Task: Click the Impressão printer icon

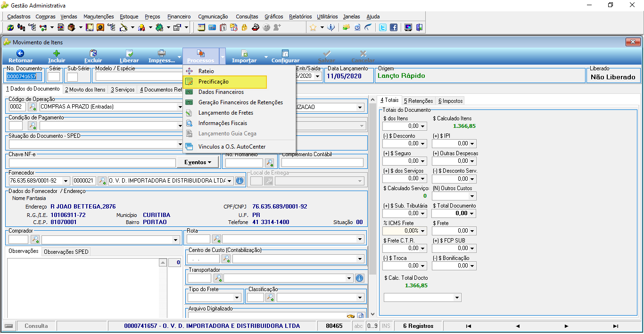Action: pos(162,53)
